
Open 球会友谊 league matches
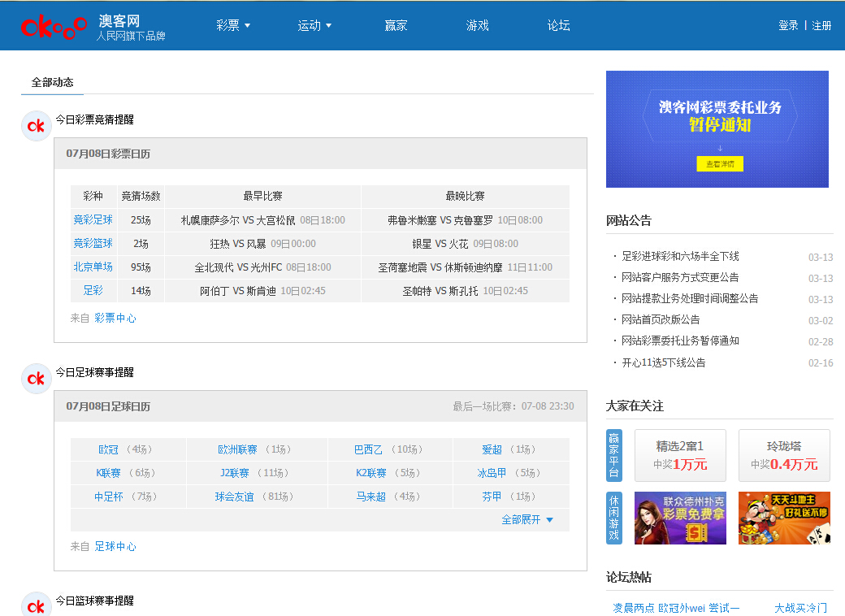pyautogui.click(x=235, y=497)
